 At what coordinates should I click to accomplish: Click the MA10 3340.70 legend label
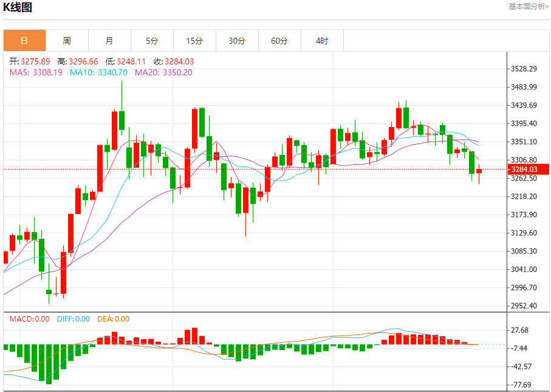(x=98, y=72)
